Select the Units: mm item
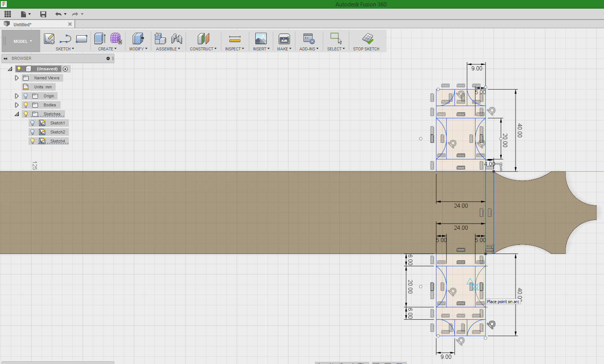 43,87
